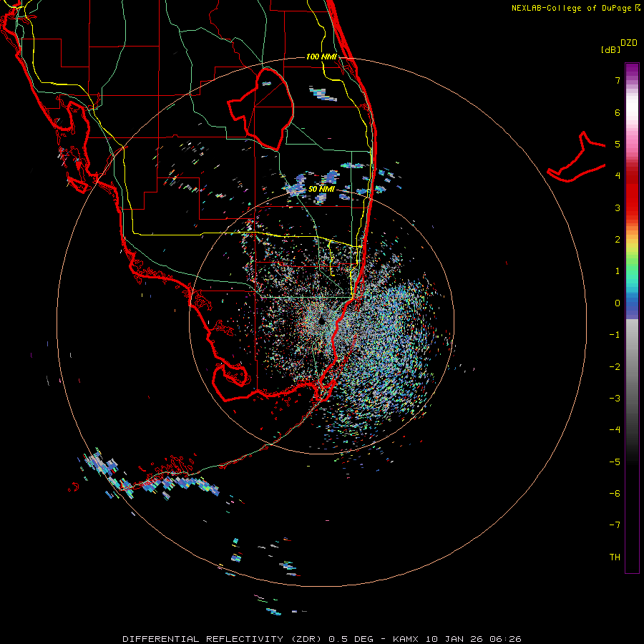
Task: Click the 5 value on the color scale
Action: tap(618, 144)
